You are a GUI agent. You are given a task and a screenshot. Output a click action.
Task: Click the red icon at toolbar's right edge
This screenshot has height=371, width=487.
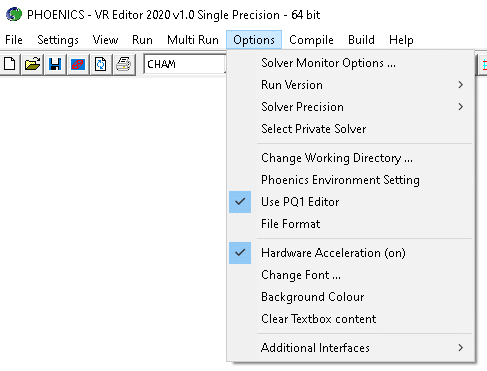pyautogui.click(x=483, y=64)
